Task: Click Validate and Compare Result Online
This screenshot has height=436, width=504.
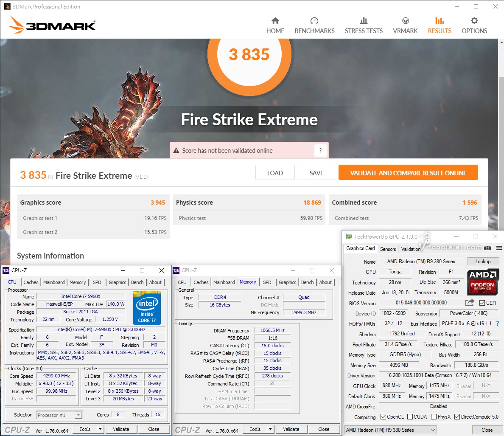Action: (408, 173)
